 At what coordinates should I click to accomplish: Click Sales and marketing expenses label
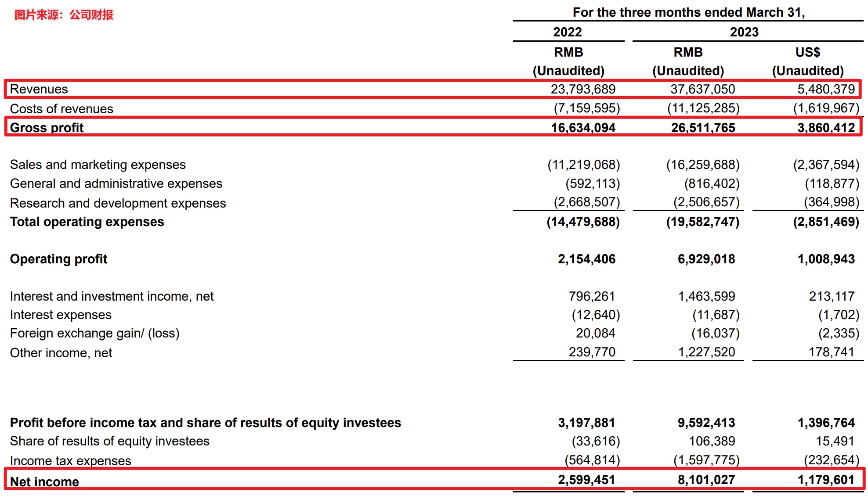[x=98, y=165]
